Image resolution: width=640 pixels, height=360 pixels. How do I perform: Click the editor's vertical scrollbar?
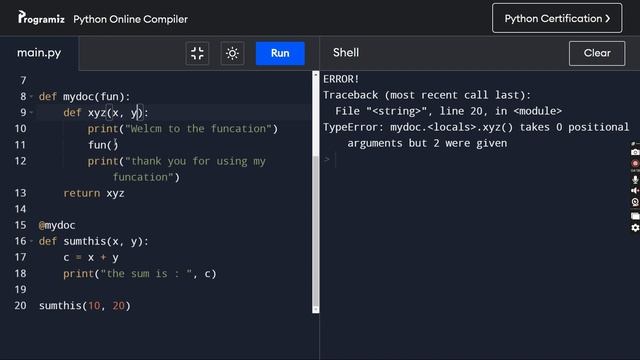pyautogui.click(x=316, y=192)
